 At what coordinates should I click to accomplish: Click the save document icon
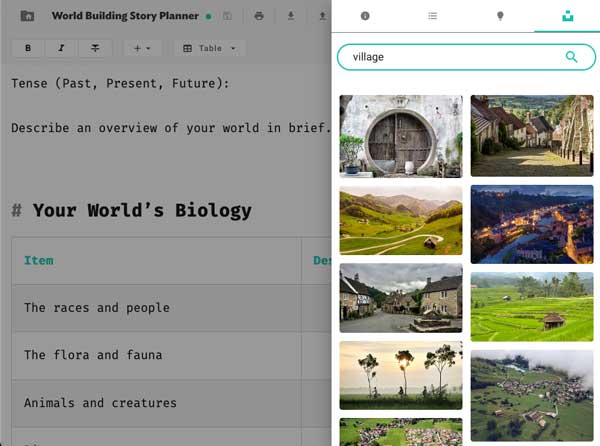pyautogui.click(x=227, y=16)
